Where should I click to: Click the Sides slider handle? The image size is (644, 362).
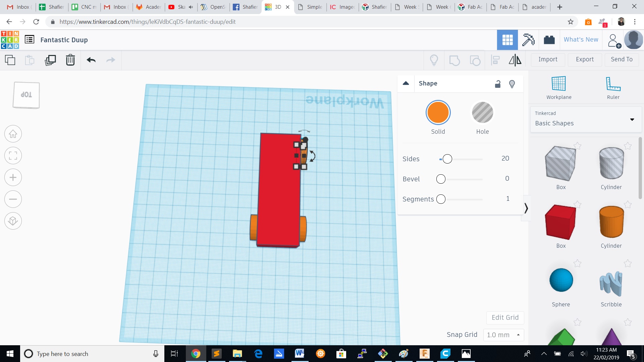point(447,159)
